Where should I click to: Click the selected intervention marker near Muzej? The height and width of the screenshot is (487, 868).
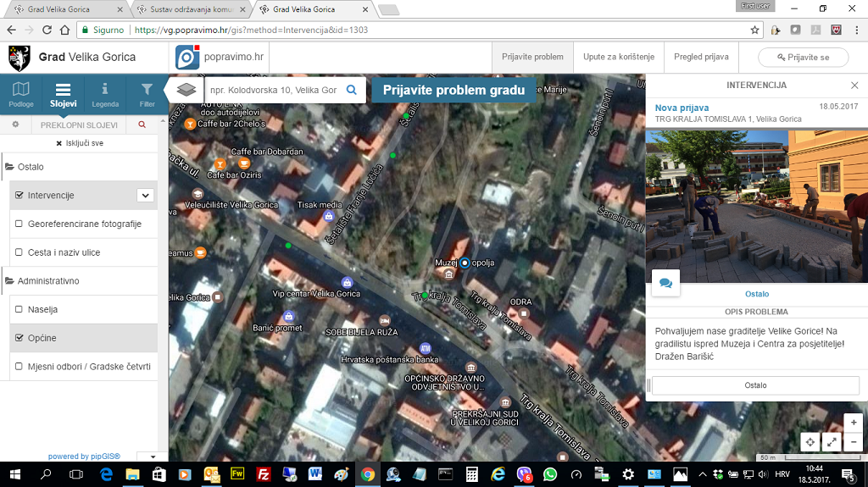point(465,263)
